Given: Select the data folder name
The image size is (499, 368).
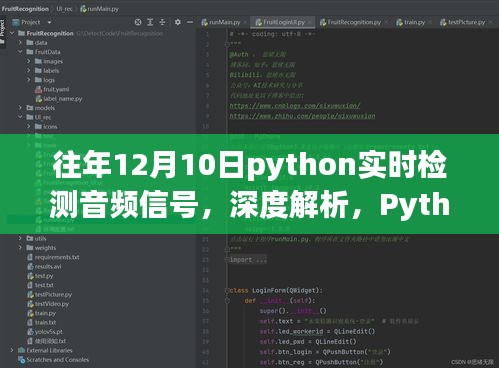Looking at the screenshot, I should click(x=41, y=43).
